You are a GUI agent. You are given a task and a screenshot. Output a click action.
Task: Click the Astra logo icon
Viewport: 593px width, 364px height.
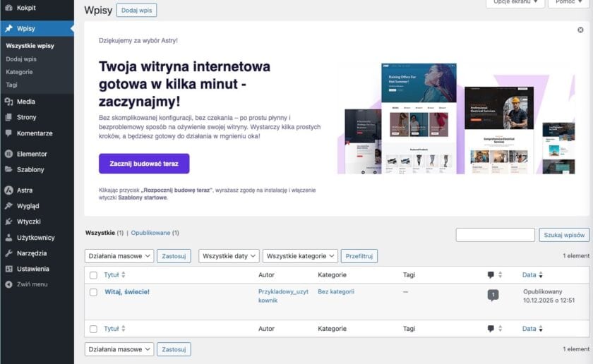click(x=8, y=190)
